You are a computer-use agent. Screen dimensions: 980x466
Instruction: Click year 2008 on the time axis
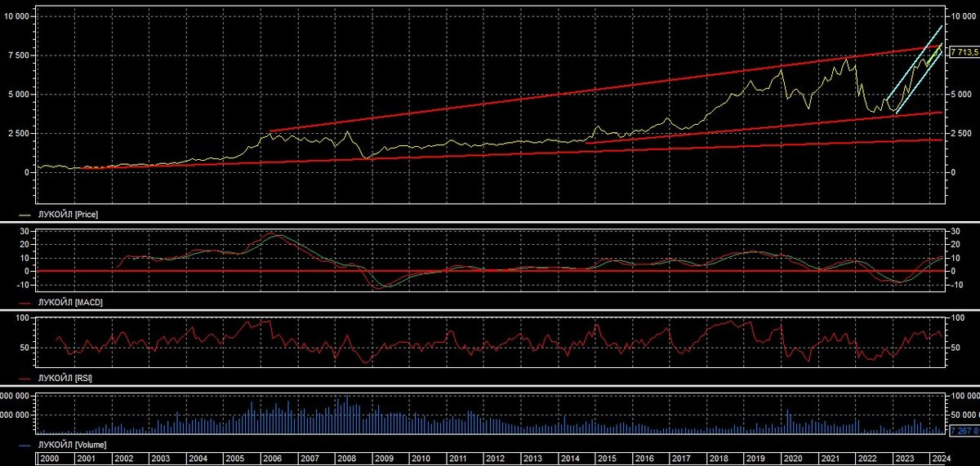pyautogui.click(x=347, y=459)
